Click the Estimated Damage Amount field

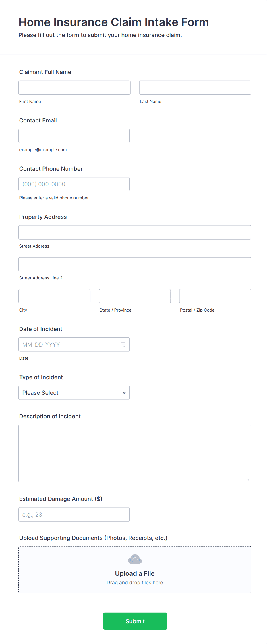(x=74, y=514)
